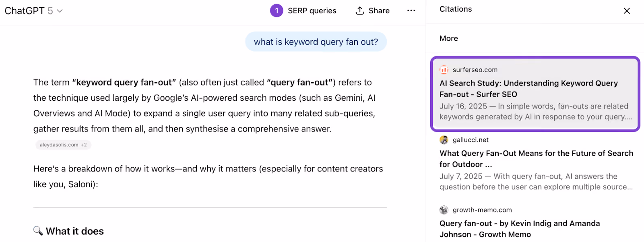Click the Citations panel heading

click(456, 9)
